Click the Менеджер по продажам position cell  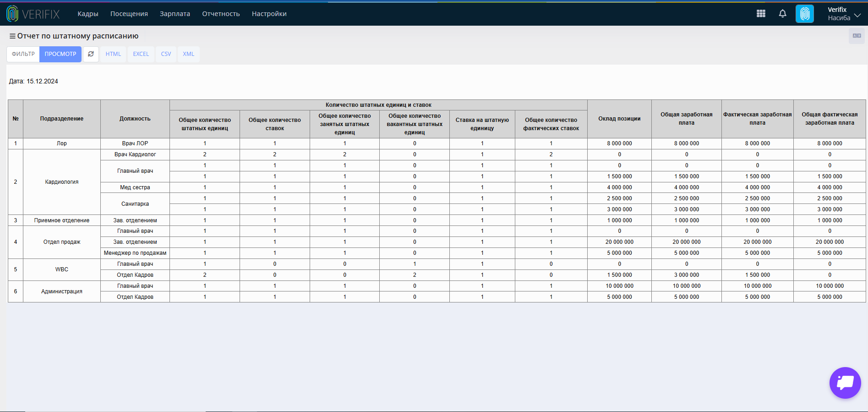click(135, 253)
